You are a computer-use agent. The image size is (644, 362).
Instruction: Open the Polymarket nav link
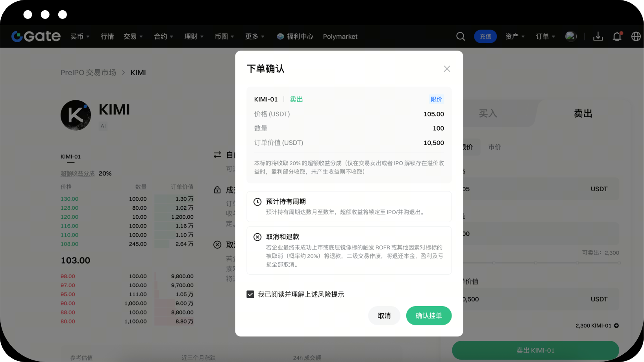tap(340, 37)
